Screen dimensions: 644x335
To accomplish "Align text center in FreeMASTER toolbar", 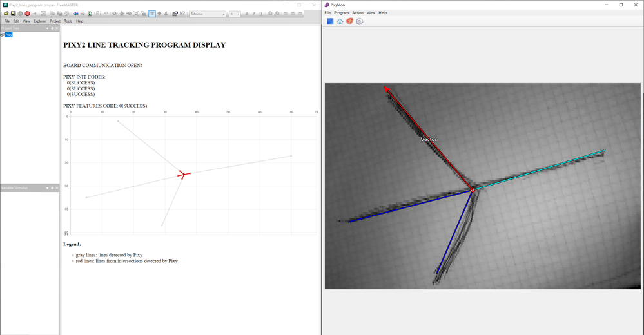I will coord(293,14).
